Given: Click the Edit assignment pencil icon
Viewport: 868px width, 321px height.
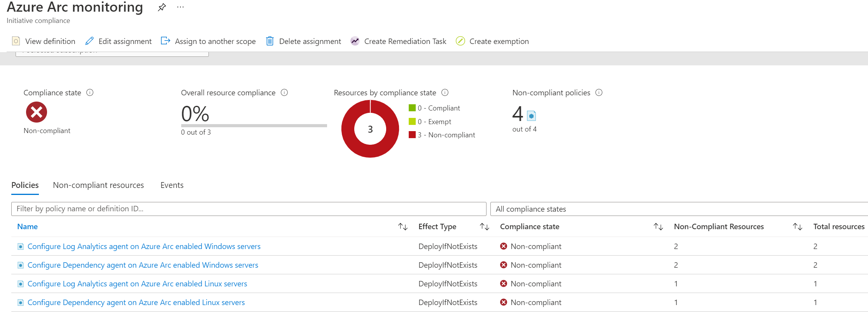Looking at the screenshot, I should tap(89, 41).
